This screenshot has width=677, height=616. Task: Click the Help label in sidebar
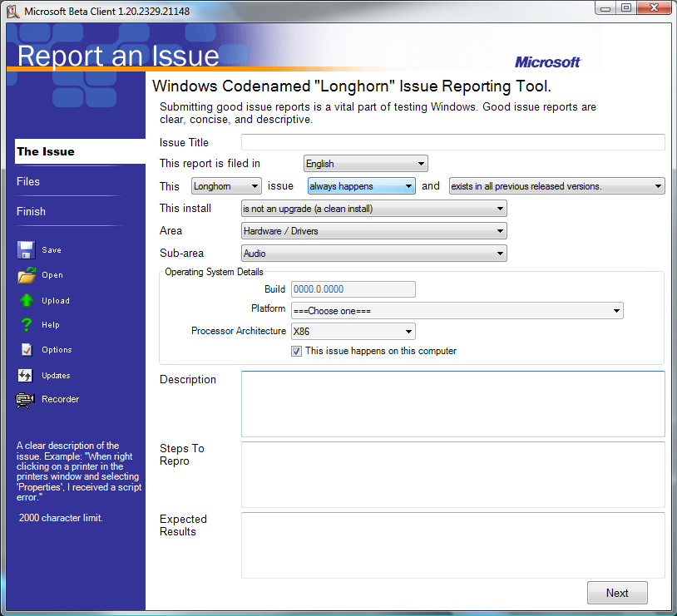[x=51, y=324]
